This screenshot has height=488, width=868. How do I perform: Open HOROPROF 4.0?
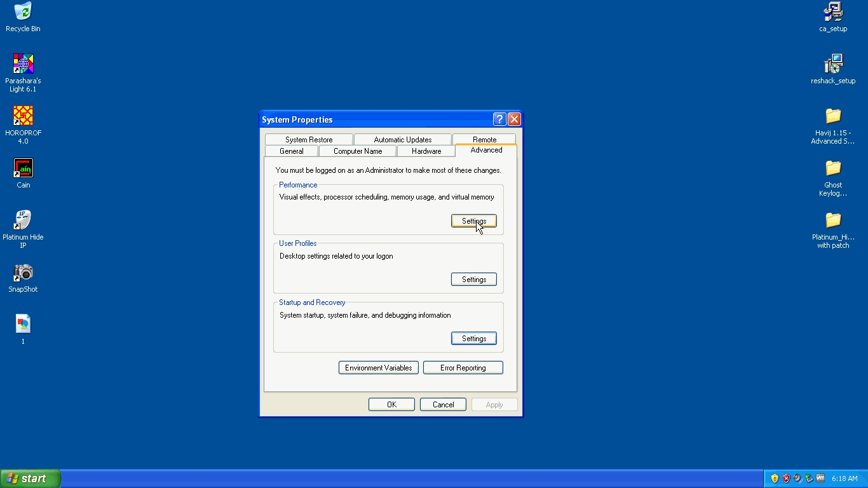[x=23, y=115]
